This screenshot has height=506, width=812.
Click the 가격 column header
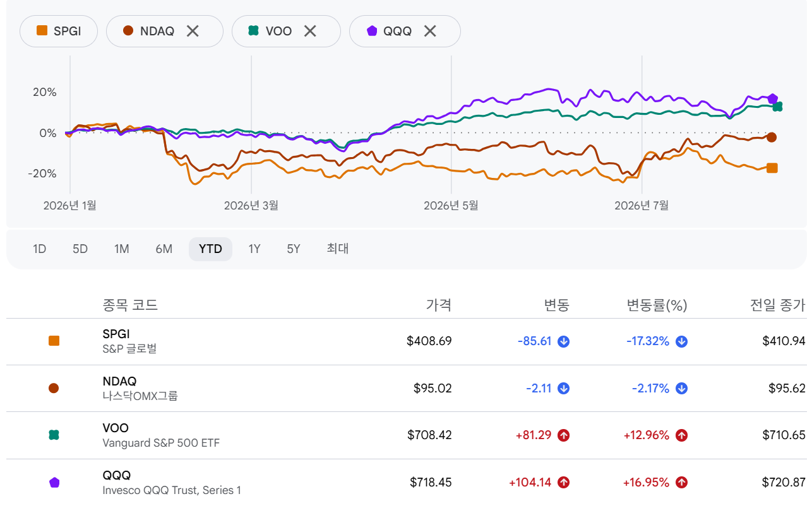[439, 306]
